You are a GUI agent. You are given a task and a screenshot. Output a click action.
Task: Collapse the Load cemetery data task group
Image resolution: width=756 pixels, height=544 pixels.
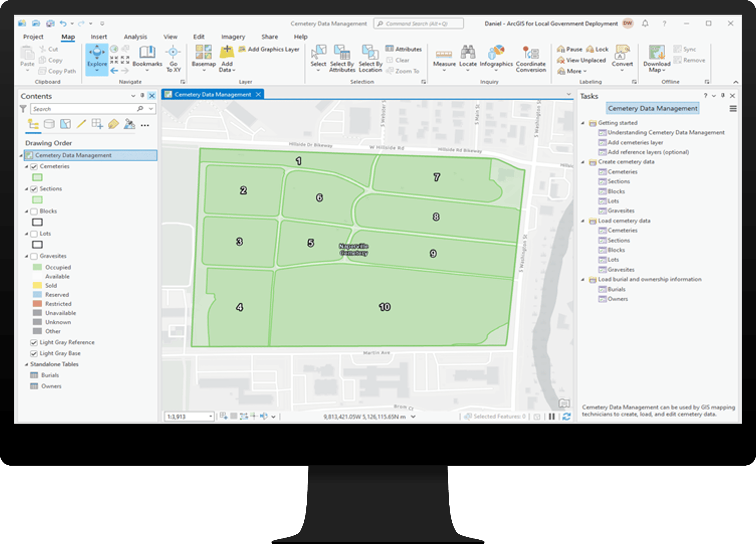(x=583, y=221)
